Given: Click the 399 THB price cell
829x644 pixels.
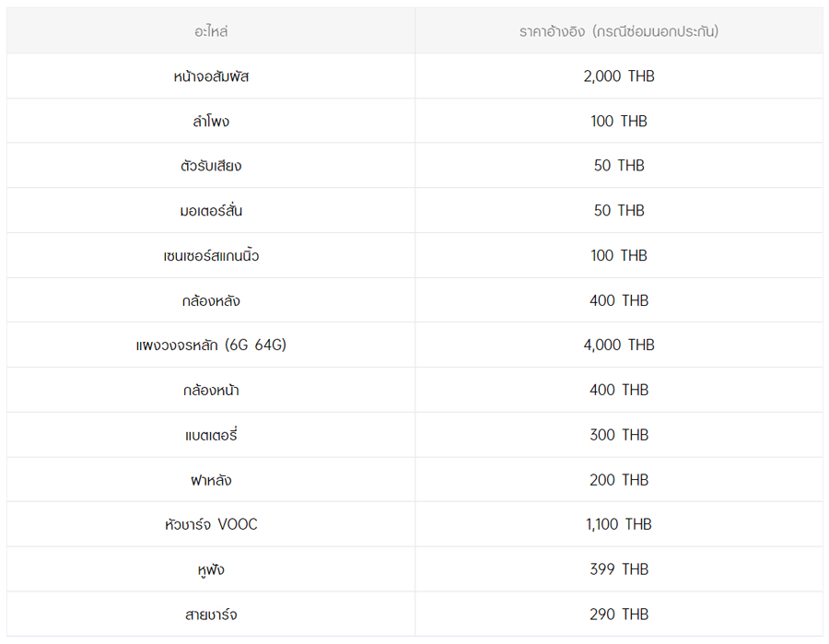Looking at the screenshot, I should [619, 569].
